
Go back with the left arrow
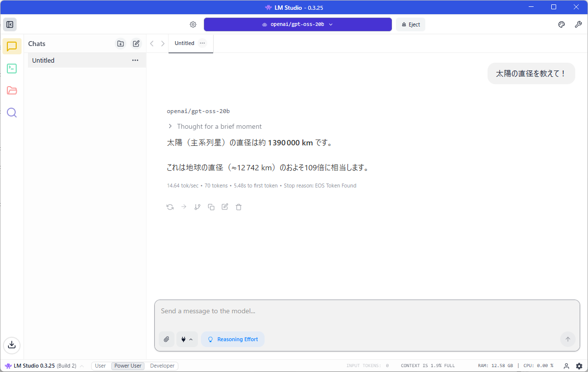152,44
